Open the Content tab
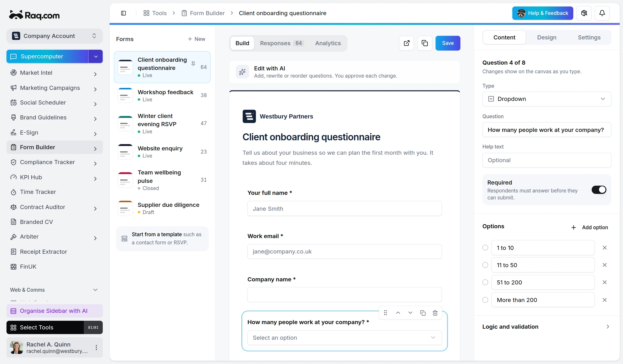The image size is (623, 364). pos(504,37)
